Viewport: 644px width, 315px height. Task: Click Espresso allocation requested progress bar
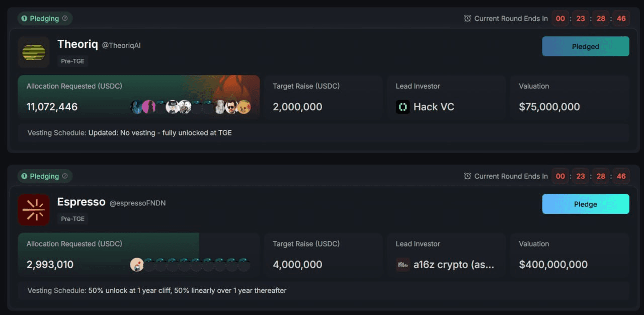(x=108, y=254)
